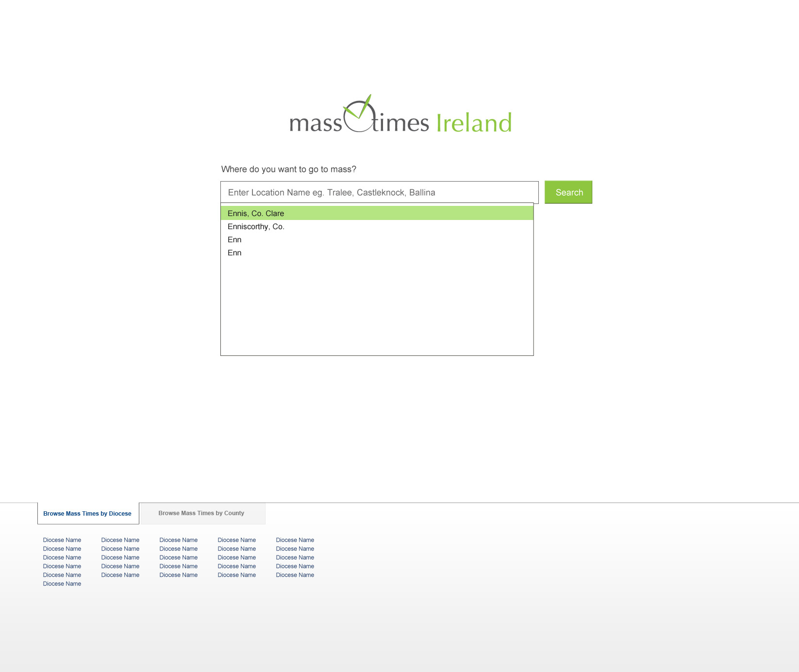Open the top Diocese Name link in first column

coord(62,540)
